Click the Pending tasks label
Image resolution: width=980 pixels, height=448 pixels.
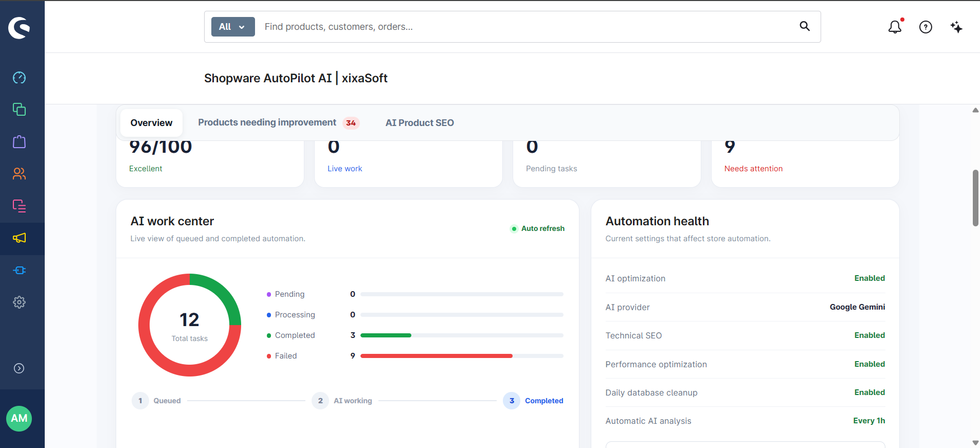tap(551, 169)
